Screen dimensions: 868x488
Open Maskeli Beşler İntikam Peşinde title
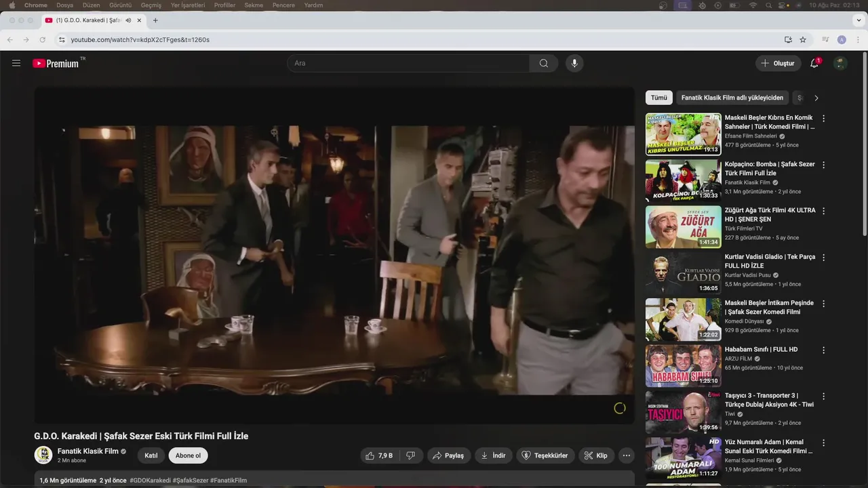[x=769, y=308]
